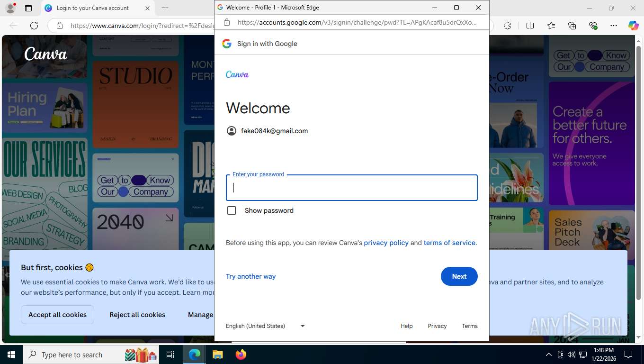Refresh the Canva login page
This screenshot has height=364, width=644.
pos(34,26)
